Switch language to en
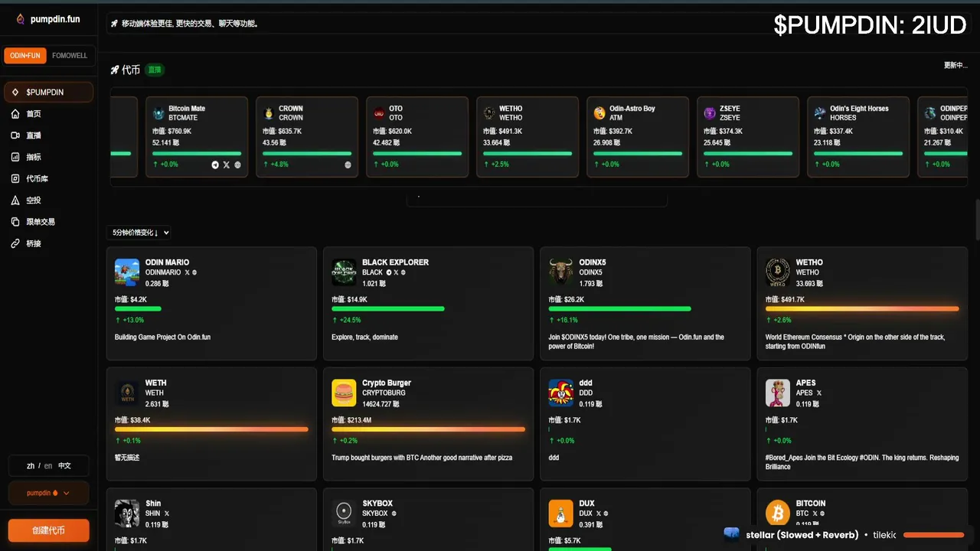 tap(48, 465)
